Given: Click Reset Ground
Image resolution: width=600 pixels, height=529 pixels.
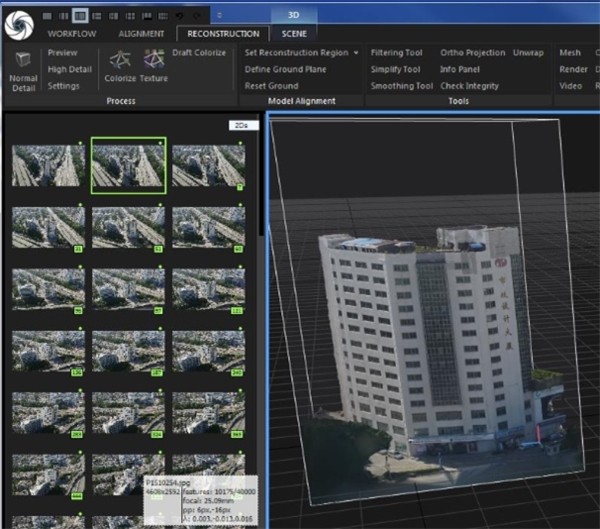Looking at the screenshot, I should click(x=271, y=86).
